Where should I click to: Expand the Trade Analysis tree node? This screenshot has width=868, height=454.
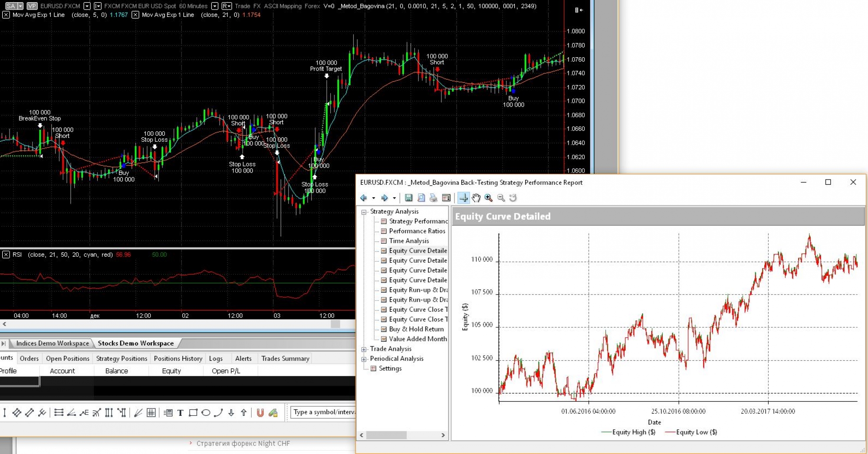(x=364, y=349)
